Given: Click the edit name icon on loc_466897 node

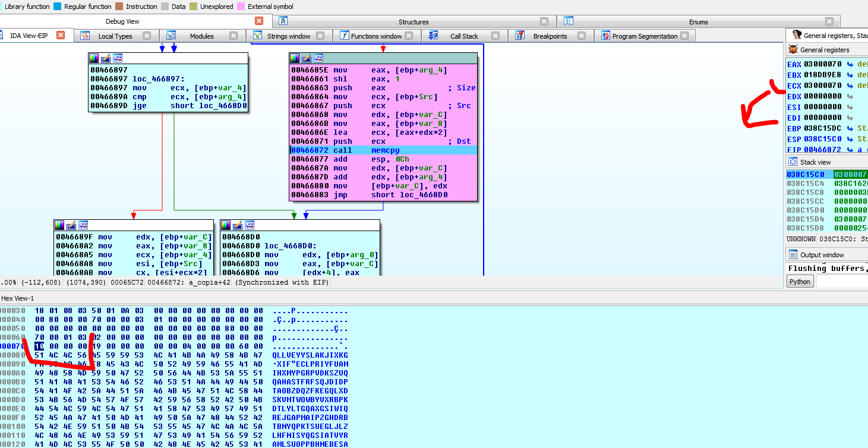Looking at the screenshot, I should pyautogui.click(x=106, y=58).
